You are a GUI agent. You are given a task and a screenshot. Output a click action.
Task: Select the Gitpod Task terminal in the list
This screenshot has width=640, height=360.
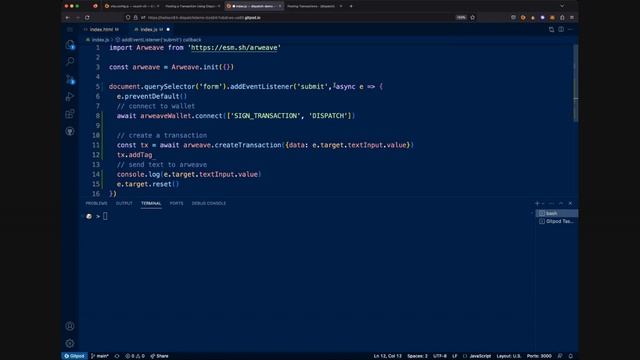point(556,221)
